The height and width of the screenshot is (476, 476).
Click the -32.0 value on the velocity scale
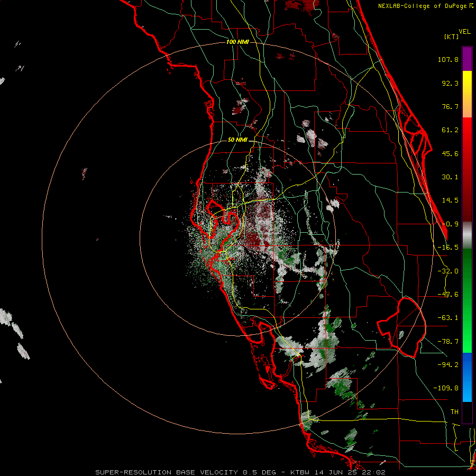(448, 271)
